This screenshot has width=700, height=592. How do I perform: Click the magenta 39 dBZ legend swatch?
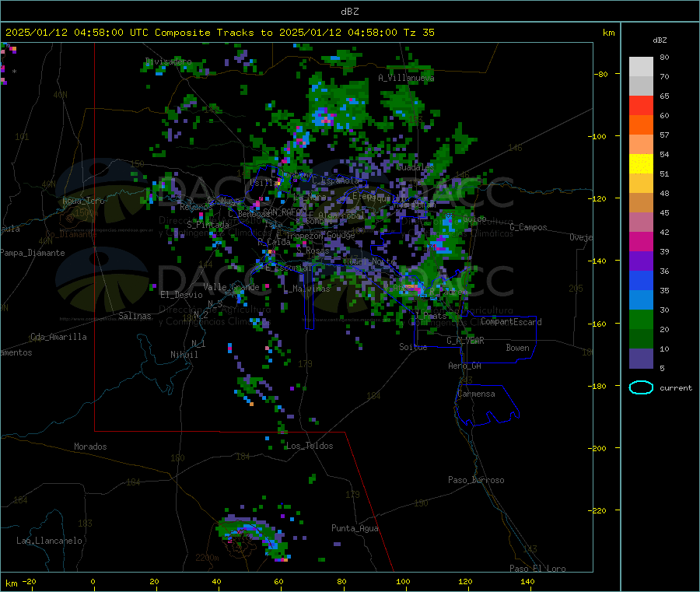click(641, 241)
